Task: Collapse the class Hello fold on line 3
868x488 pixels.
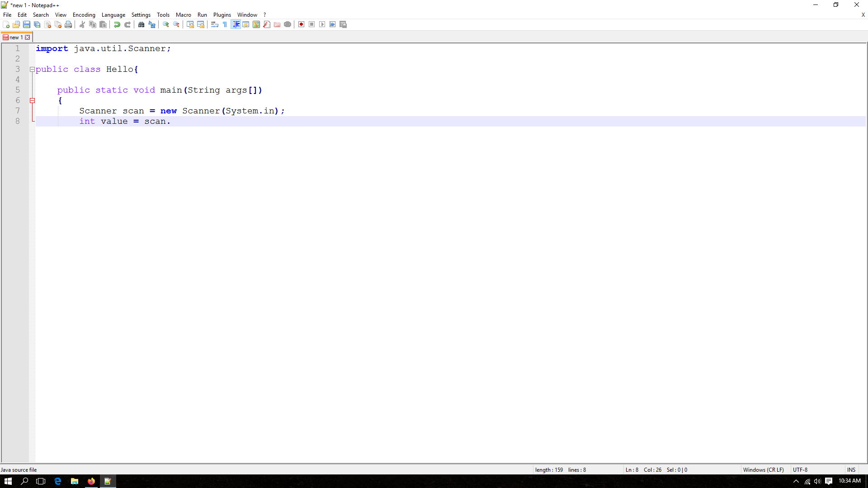Action: (32, 70)
